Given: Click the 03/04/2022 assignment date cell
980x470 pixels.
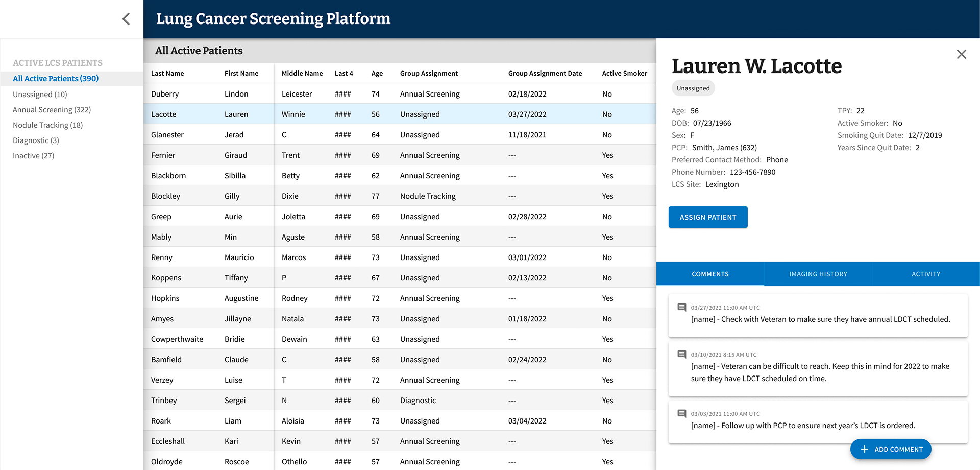Looking at the screenshot, I should coord(527,421).
